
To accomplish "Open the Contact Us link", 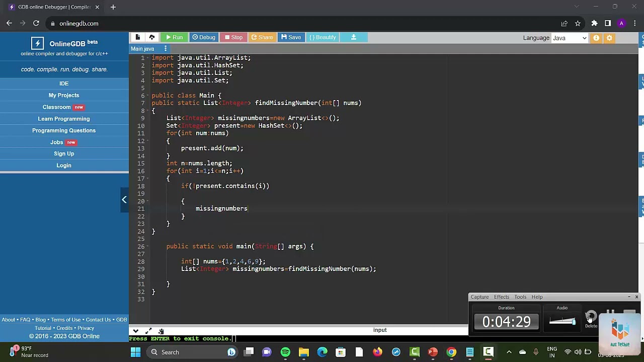I will pos(98,320).
